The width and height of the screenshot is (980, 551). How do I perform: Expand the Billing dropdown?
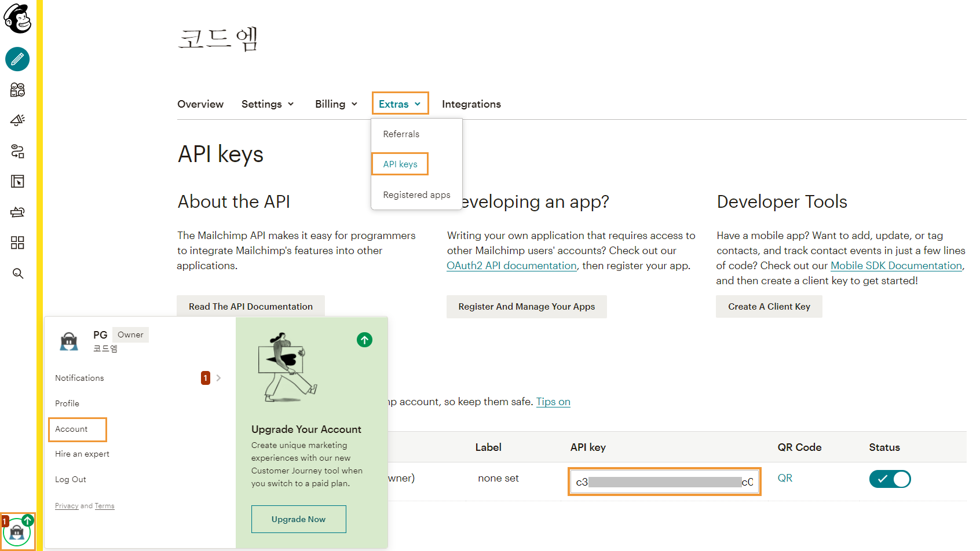click(336, 104)
